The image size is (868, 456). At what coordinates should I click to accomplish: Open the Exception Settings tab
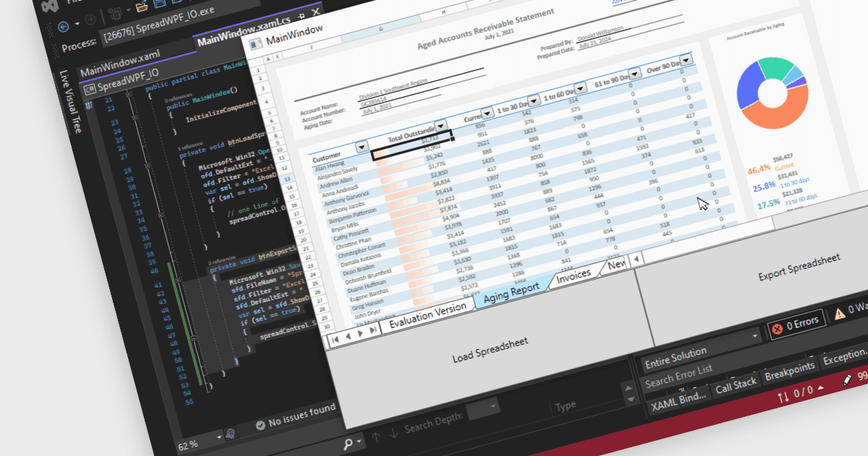[844, 357]
